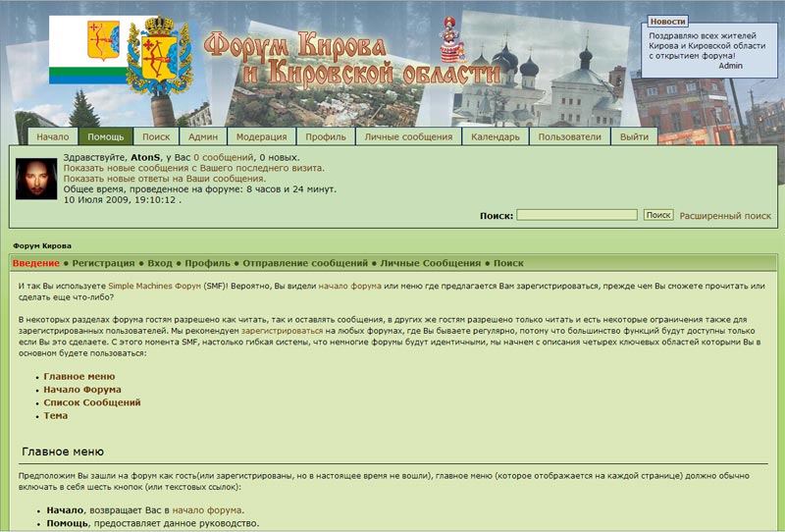Switch to the Профиль tab
Image resolution: width=785 pixels, height=532 pixels.
(x=325, y=137)
